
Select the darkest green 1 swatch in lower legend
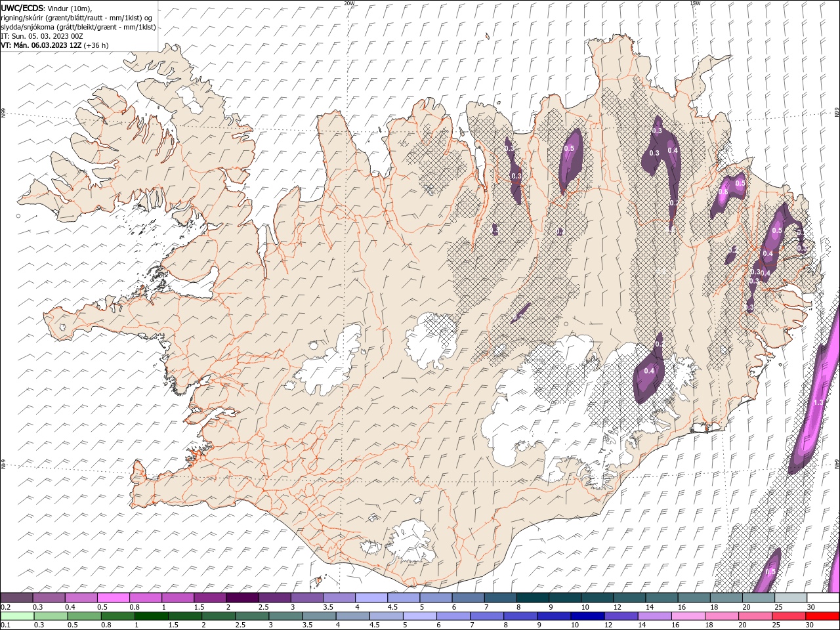point(151,616)
